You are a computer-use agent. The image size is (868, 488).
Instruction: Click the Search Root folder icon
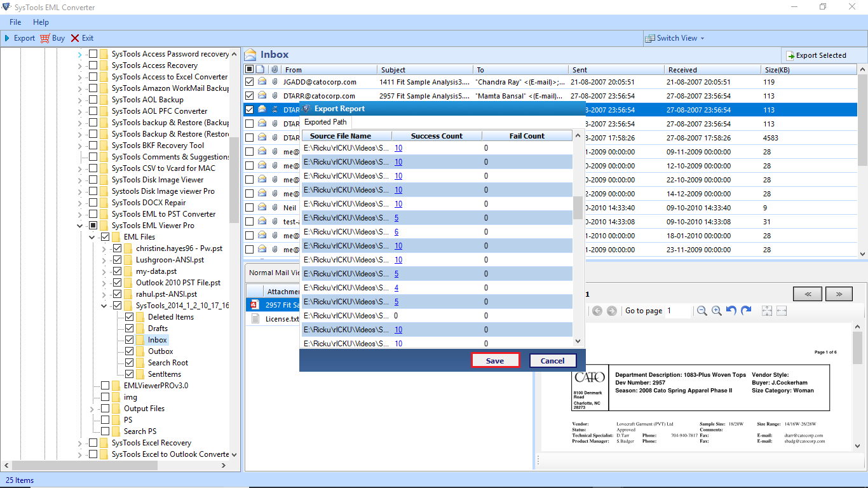click(140, 363)
